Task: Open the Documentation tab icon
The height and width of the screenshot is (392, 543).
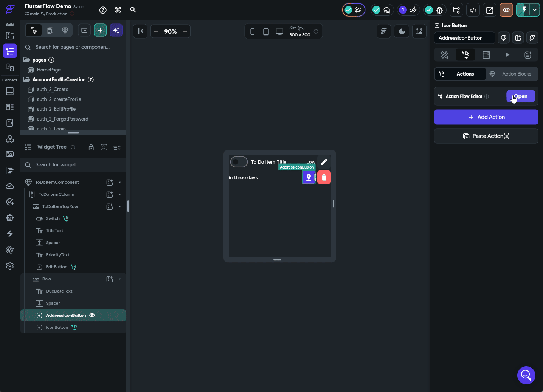Action: 528,55
